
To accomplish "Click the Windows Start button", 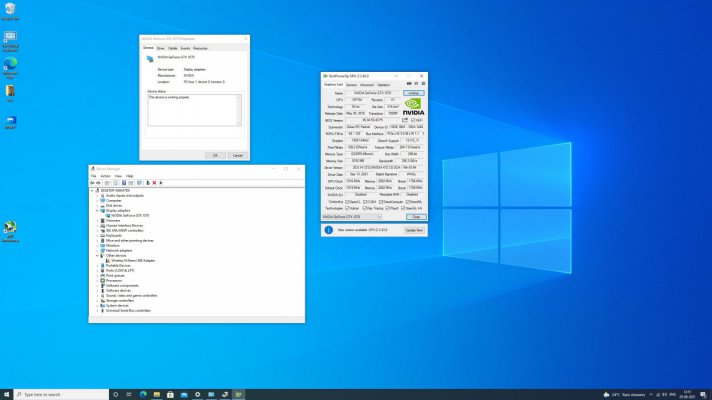I will click(x=6, y=395).
